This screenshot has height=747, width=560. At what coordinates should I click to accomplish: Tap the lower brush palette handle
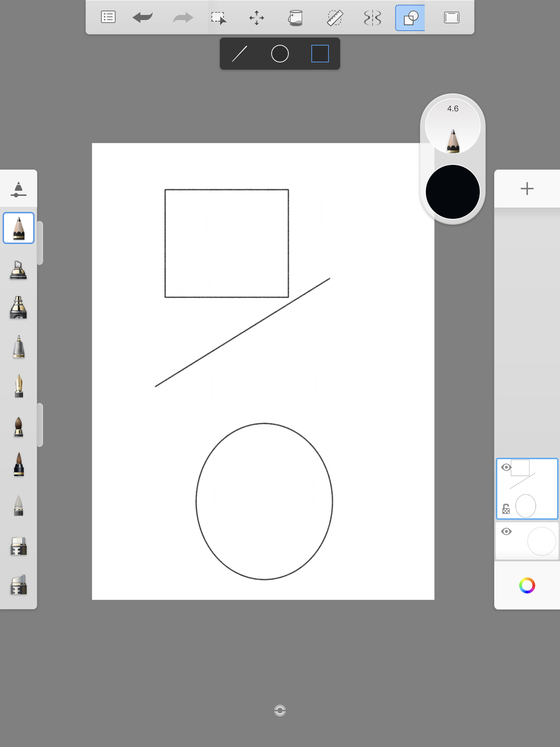coord(40,425)
